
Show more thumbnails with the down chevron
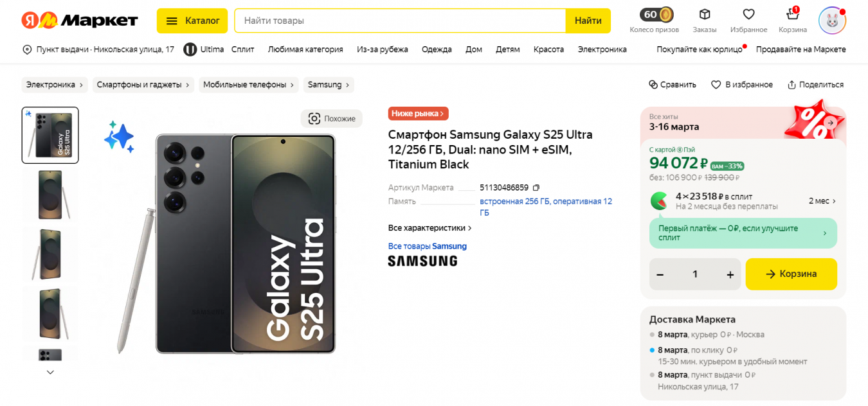pos(50,372)
